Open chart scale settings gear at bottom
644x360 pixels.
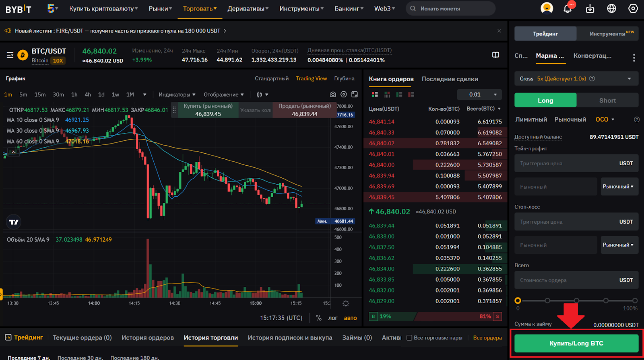tap(346, 303)
